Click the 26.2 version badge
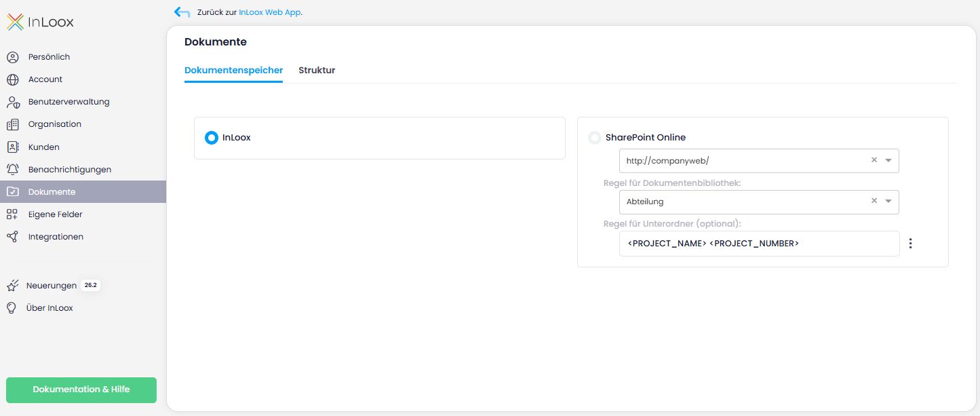Screen dimensions: 980x416 (x=91, y=286)
